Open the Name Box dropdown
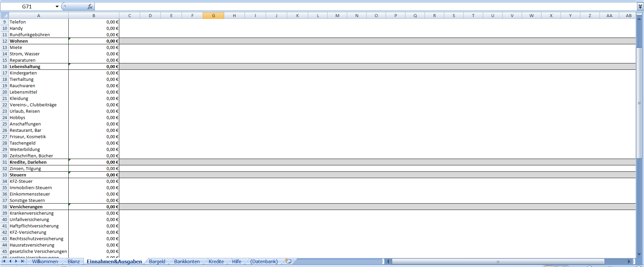Screen dimensions: 644x267 point(57,6)
